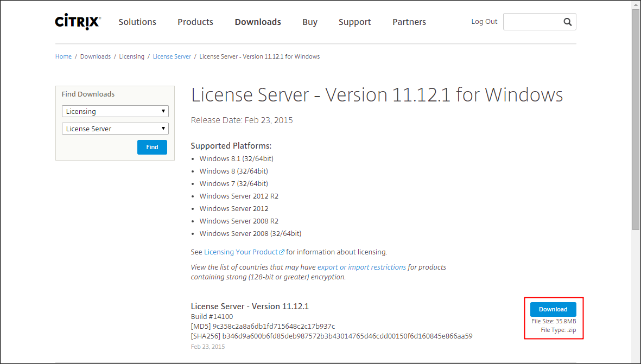Viewport: 641px width, 364px height.
Task: Open the Products menu
Action: (195, 22)
